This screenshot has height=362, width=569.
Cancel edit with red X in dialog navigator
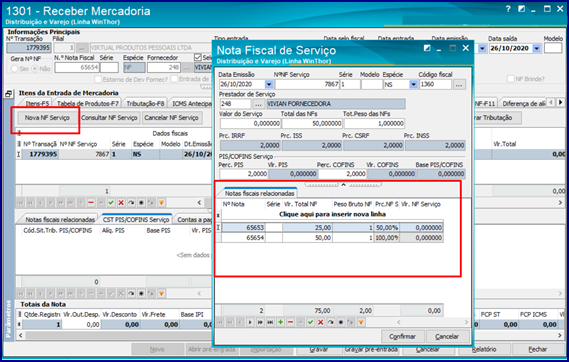point(320,322)
